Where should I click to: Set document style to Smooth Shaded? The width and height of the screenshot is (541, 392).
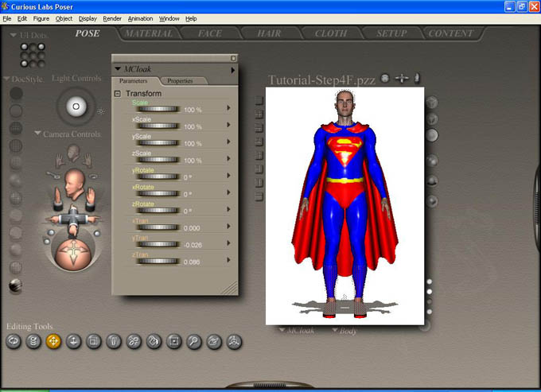[16, 250]
